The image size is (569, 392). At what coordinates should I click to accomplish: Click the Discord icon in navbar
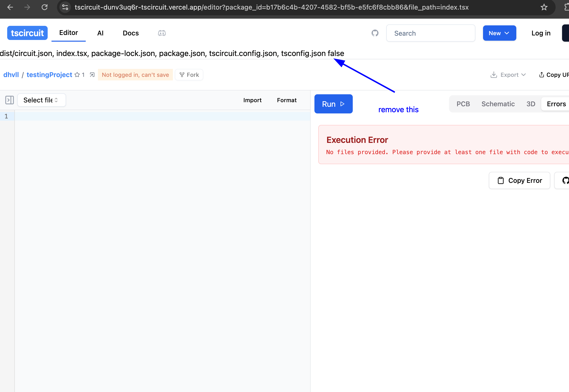click(x=162, y=33)
